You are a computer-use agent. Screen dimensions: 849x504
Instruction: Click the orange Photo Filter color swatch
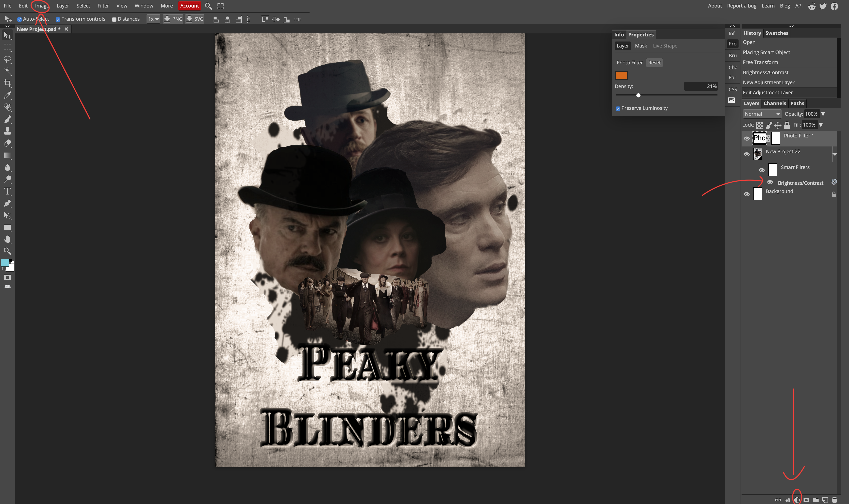point(621,75)
